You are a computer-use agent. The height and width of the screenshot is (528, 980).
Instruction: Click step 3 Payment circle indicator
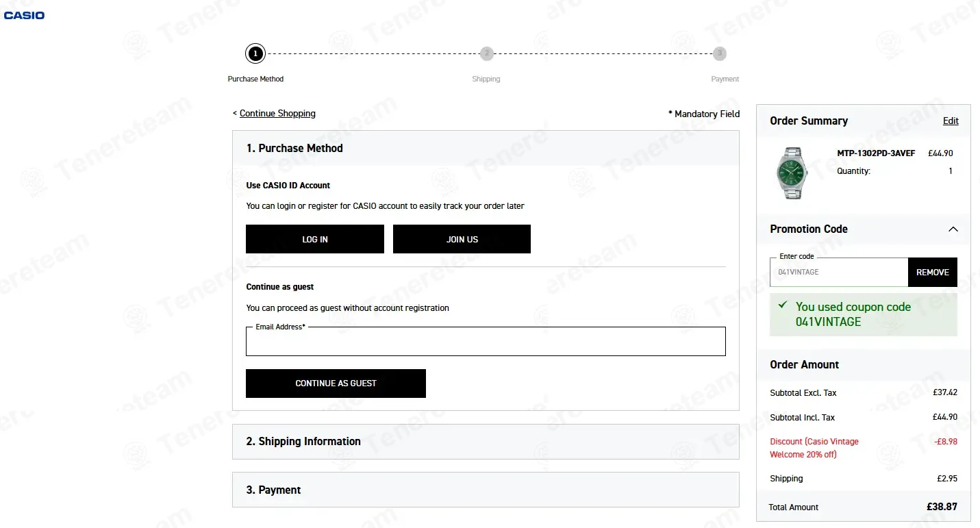pyautogui.click(x=719, y=53)
